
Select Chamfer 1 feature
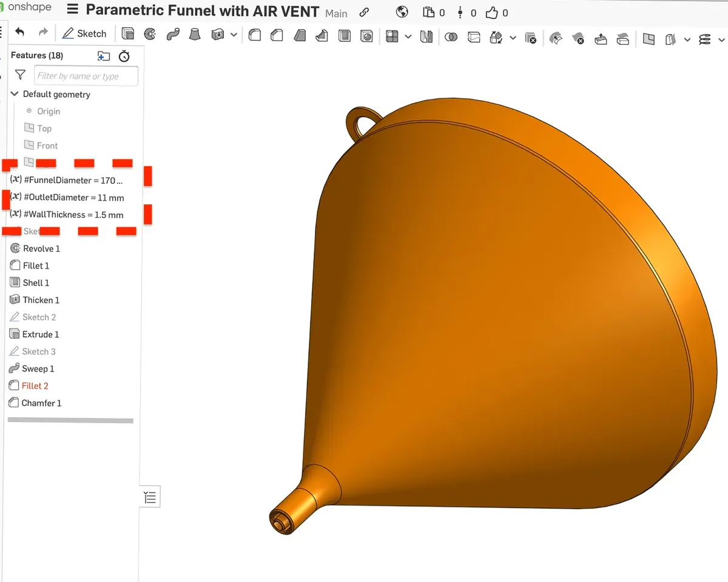35,403
